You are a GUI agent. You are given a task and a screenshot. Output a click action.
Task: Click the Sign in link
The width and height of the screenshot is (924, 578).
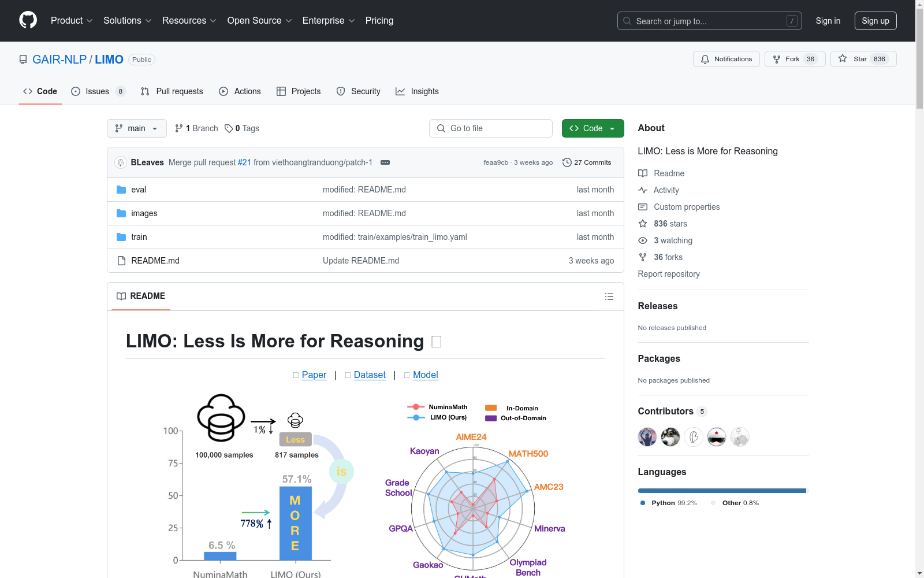pyautogui.click(x=828, y=21)
